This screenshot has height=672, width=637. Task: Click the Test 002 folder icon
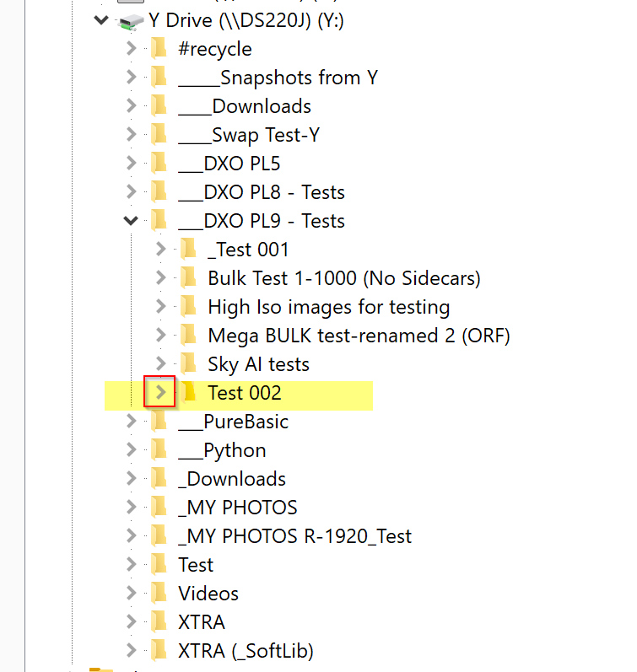click(189, 393)
